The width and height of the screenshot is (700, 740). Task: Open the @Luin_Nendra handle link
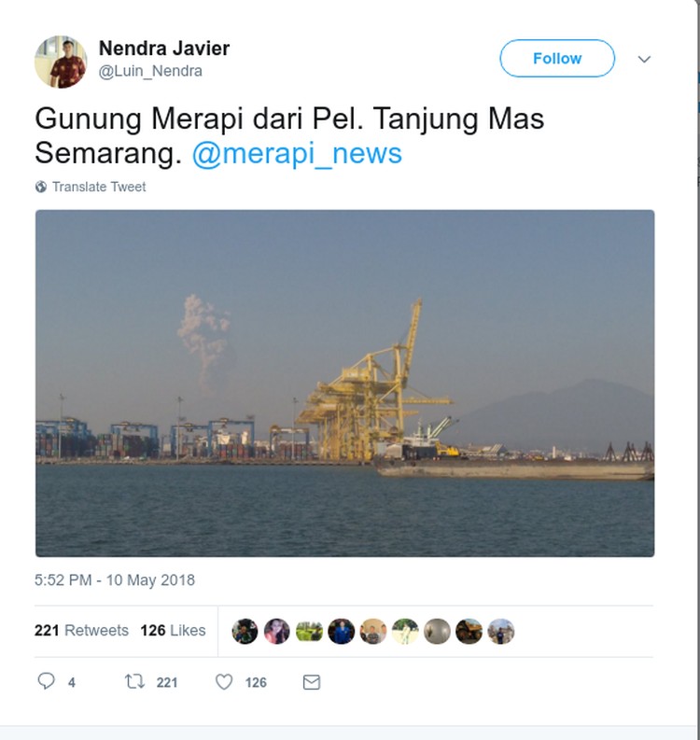(x=150, y=71)
